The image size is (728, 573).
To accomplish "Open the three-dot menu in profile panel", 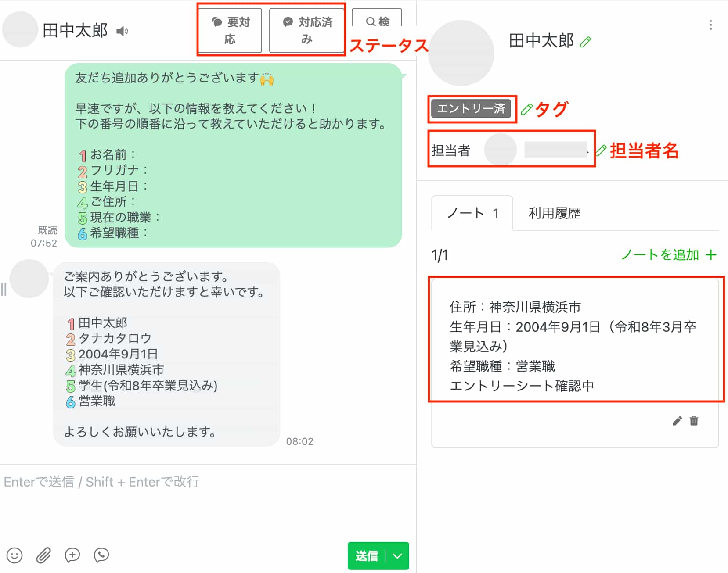I will (710, 25).
